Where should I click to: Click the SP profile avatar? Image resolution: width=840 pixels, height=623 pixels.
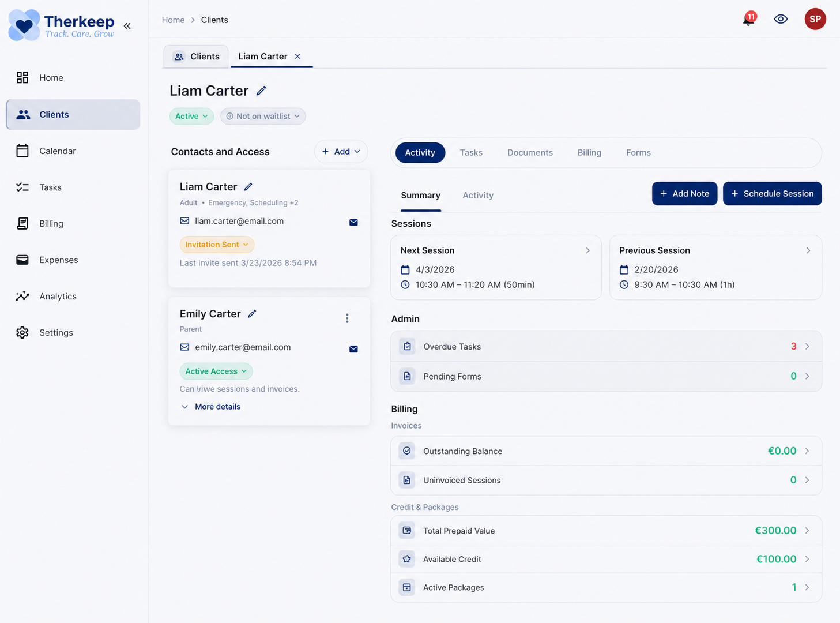tap(815, 19)
